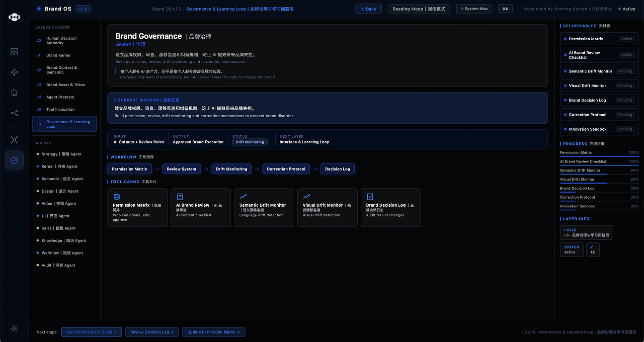Viewport: 644px width, 342px height.
Task: Open AI Brand Review Checklist deliverable
Action: [599, 55]
